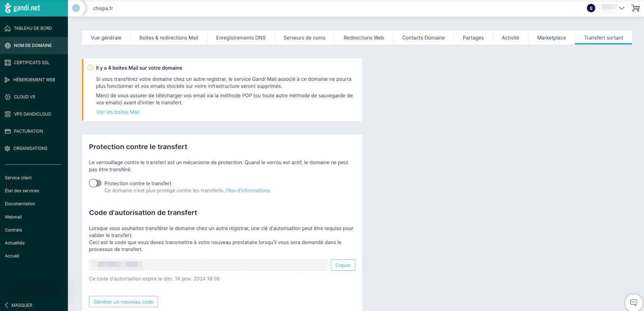The height and width of the screenshot is (311, 644).
Task: Open the Serveurs de noms tab
Action: pos(304,38)
